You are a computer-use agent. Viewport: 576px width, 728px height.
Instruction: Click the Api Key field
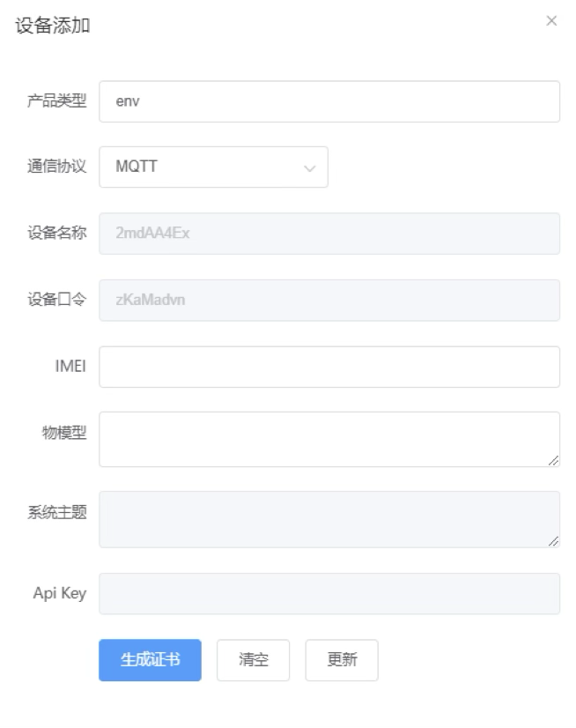click(329, 593)
